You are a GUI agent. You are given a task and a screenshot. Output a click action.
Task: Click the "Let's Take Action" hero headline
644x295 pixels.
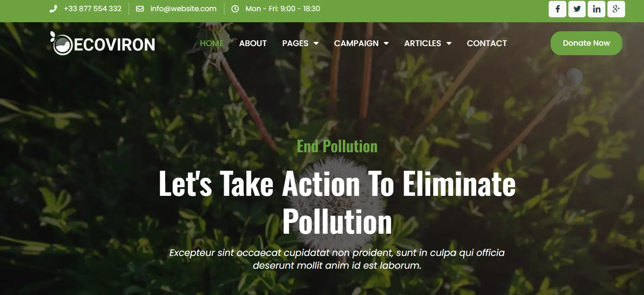(337, 202)
